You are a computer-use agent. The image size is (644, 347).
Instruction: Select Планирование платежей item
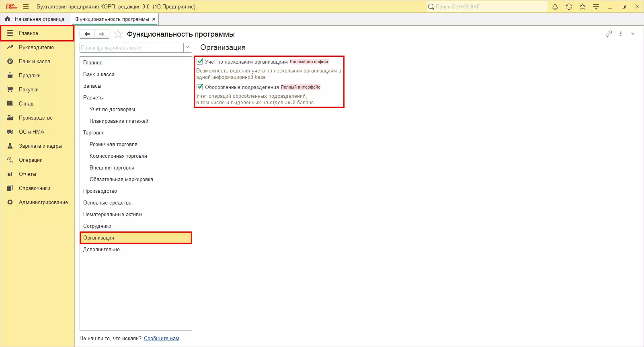pyautogui.click(x=136, y=121)
